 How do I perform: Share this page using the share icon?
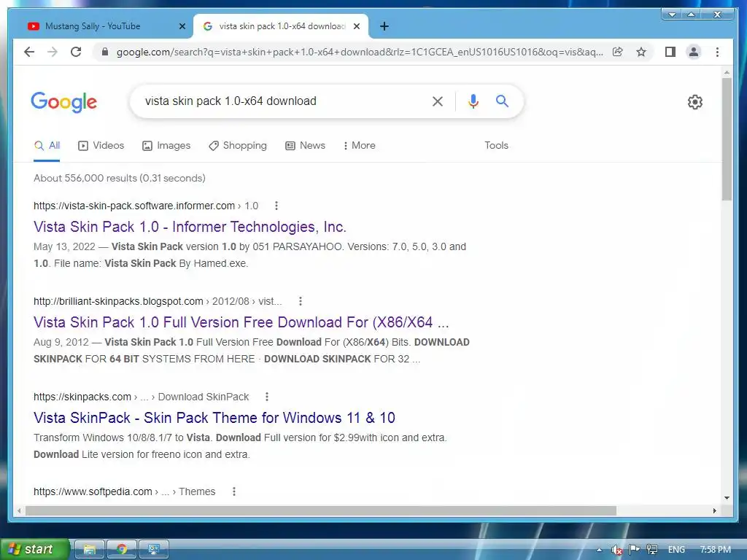pos(617,52)
